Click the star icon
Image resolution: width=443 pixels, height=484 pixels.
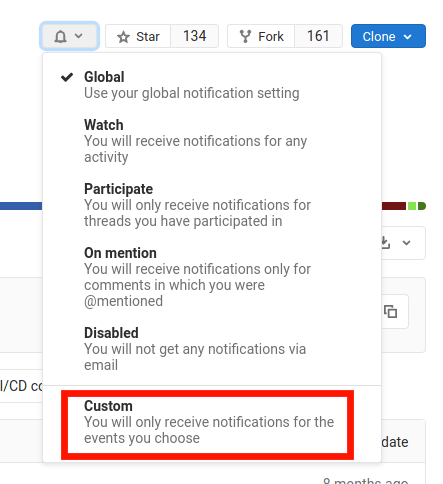point(123,37)
